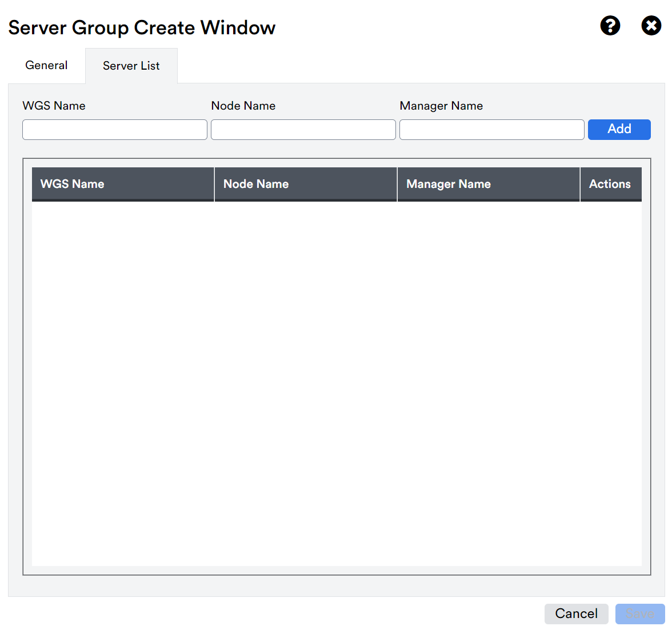Stay on the Server List tab
672x630 pixels.
click(131, 65)
